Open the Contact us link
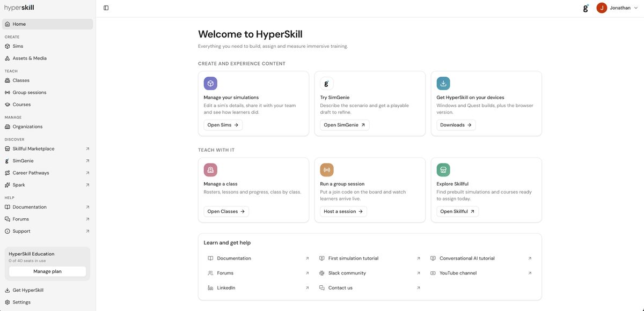The image size is (644, 311). click(370, 288)
